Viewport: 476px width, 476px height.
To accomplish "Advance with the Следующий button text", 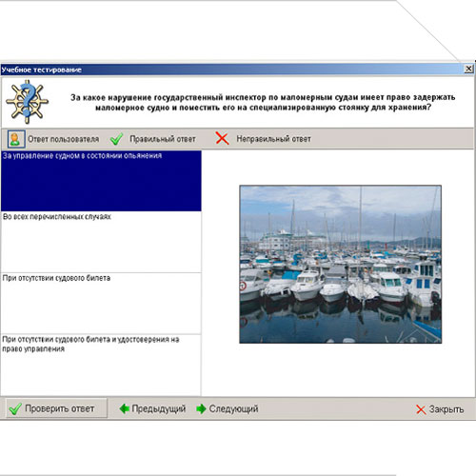I will click(233, 408).
